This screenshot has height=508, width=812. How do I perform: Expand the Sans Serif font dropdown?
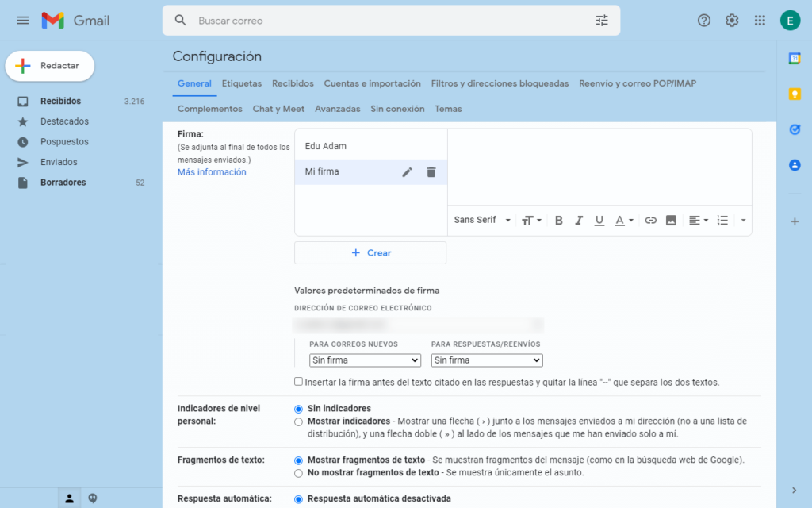482,221
